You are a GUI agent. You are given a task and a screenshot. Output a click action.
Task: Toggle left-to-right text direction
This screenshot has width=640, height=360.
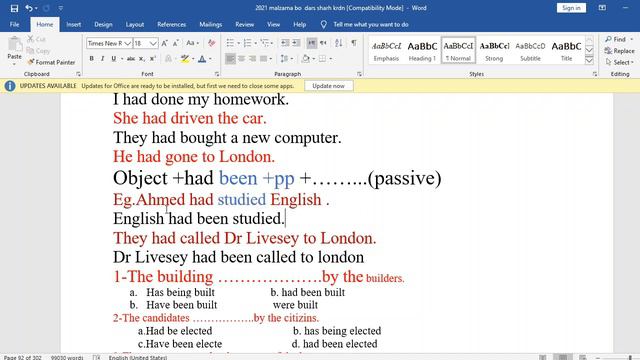(312, 43)
